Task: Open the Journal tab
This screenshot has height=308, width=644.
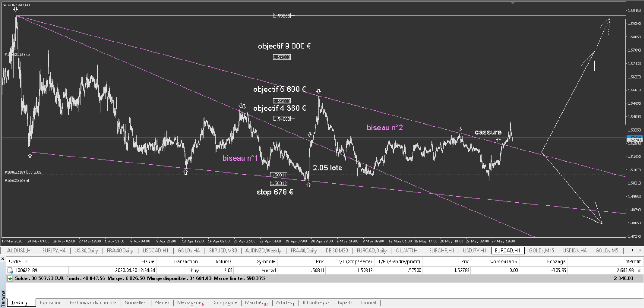Action: point(368,303)
